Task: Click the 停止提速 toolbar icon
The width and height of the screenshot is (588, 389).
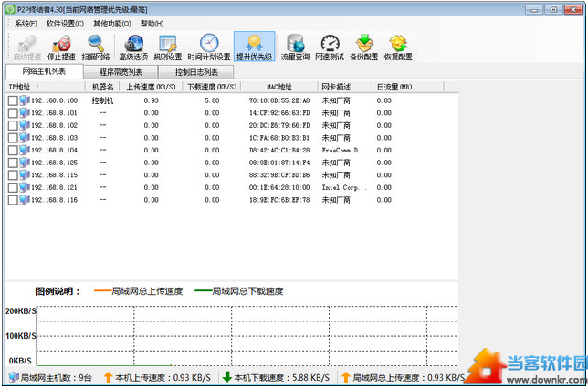Action: click(x=61, y=43)
